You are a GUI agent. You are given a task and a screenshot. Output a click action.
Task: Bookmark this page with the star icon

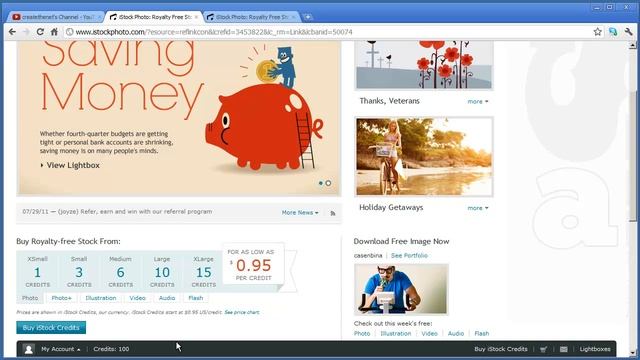[598, 31]
